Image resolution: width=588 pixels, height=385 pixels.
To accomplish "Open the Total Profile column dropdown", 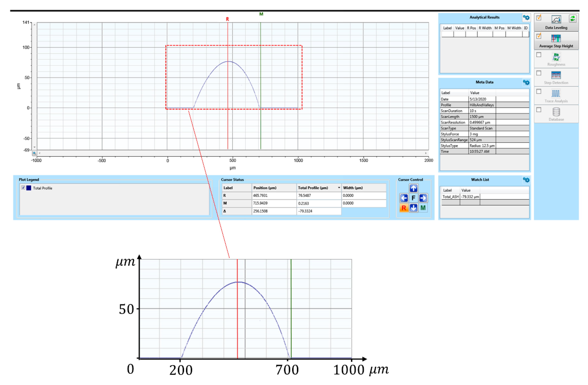I will [339, 188].
